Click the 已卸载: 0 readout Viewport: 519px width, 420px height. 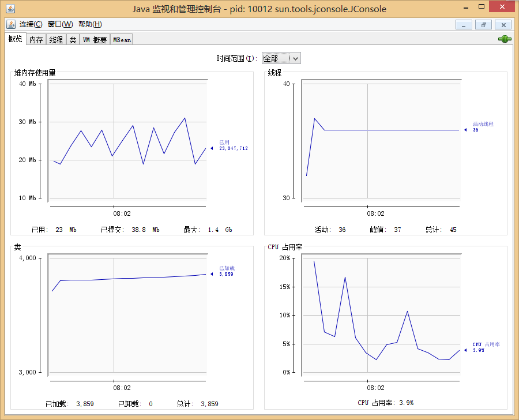tap(136, 404)
